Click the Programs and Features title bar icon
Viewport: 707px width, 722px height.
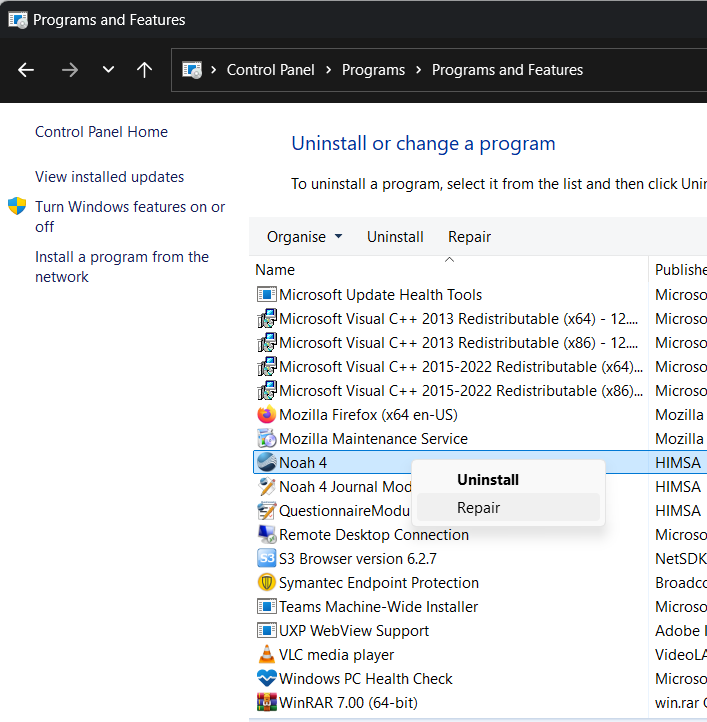[x=18, y=20]
